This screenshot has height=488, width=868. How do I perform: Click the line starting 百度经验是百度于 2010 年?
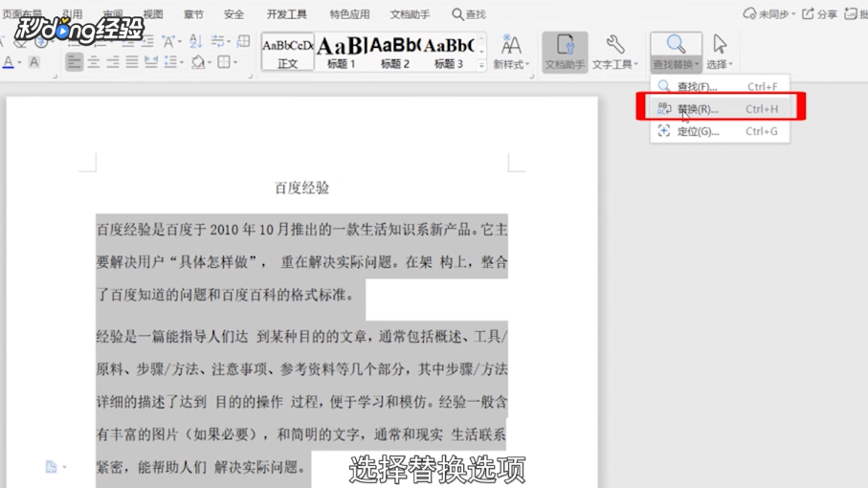(301, 230)
